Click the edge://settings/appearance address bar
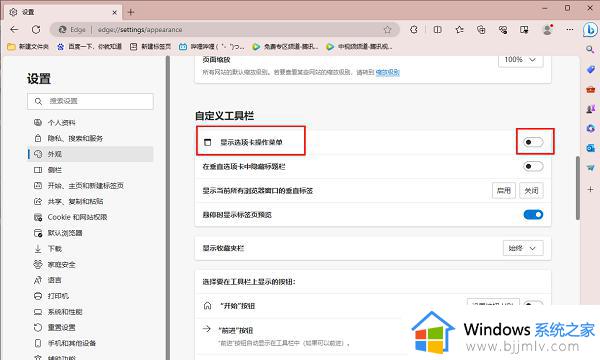 224,29
